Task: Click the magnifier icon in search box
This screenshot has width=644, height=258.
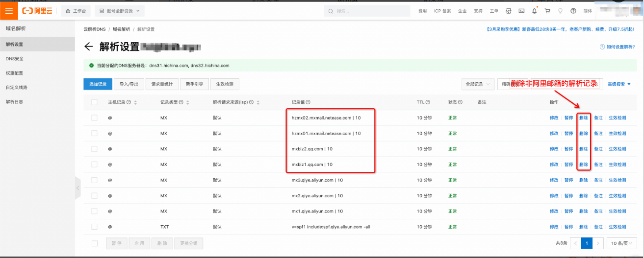Action: point(332,11)
